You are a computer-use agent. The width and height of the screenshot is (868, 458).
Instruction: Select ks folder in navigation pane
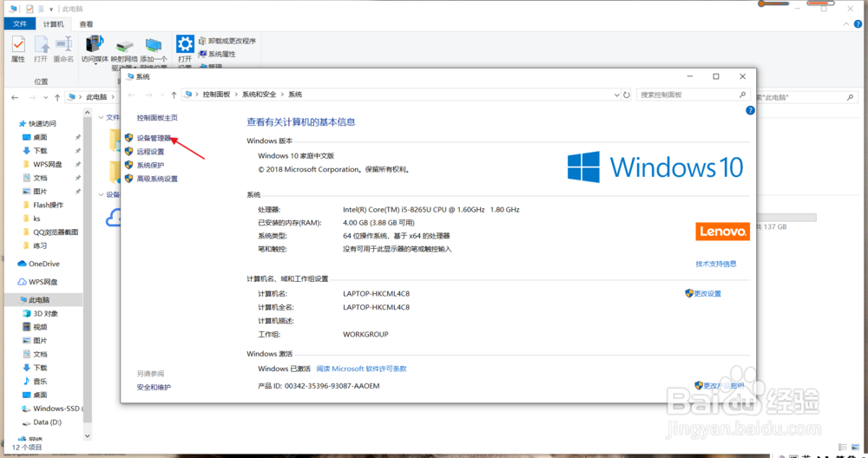[36, 219]
